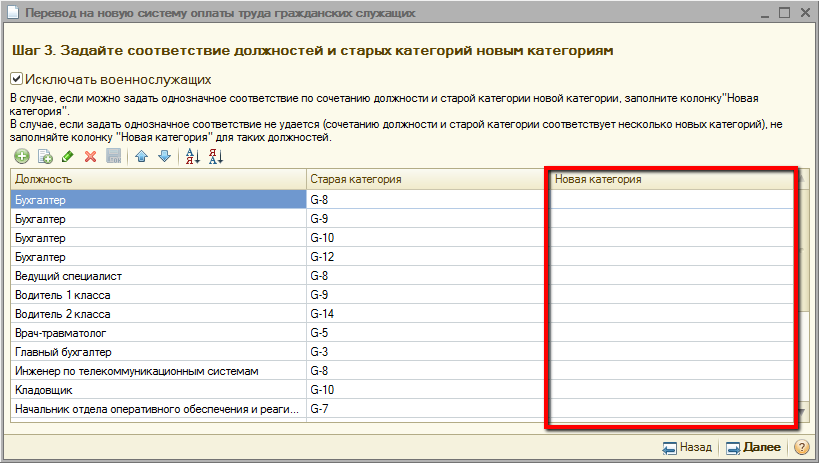Move row down with blue arrow
The width and height of the screenshot is (819, 463).
(x=164, y=157)
